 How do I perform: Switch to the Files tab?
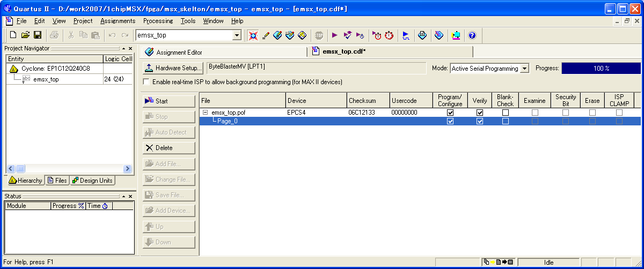[x=57, y=181]
